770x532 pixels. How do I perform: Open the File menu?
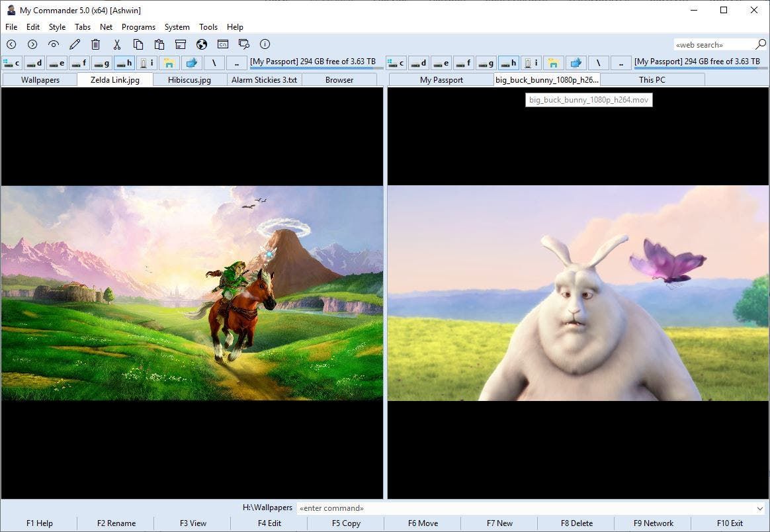coord(11,27)
